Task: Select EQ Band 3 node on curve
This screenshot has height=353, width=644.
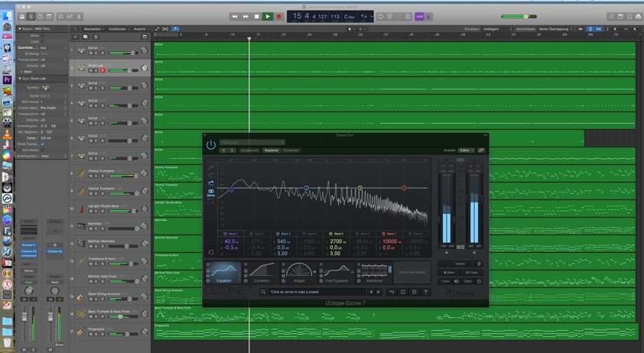Action: 307,188
